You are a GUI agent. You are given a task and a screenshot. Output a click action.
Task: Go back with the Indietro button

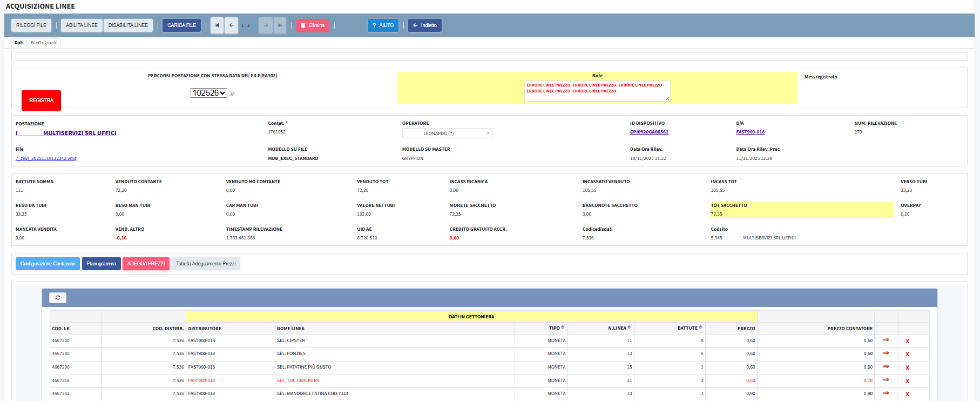(x=425, y=25)
